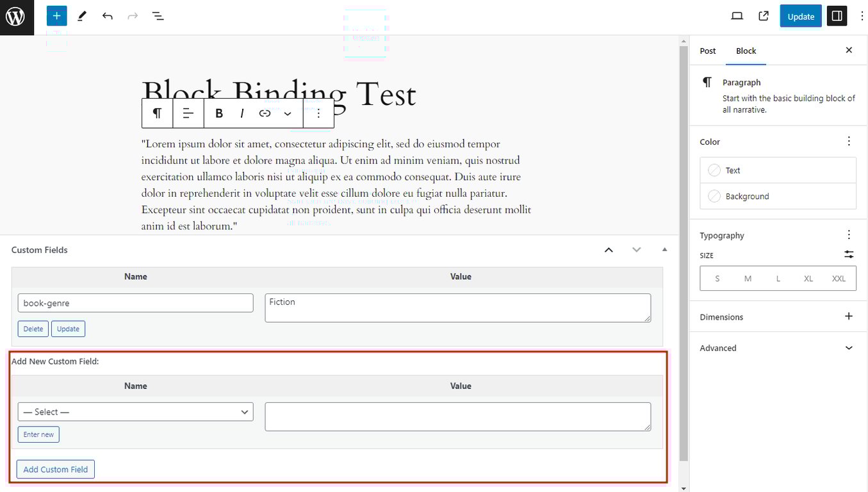Click the Update button
This screenshot has width=868, height=492.
800,15
